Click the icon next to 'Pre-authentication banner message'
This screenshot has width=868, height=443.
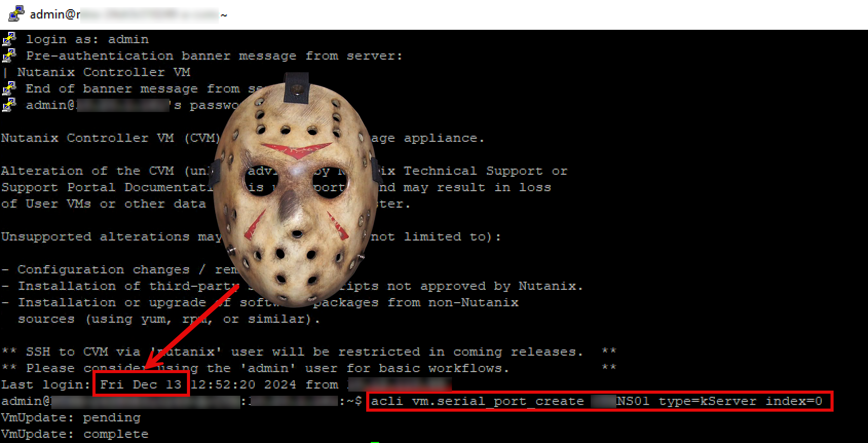pos(9,56)
